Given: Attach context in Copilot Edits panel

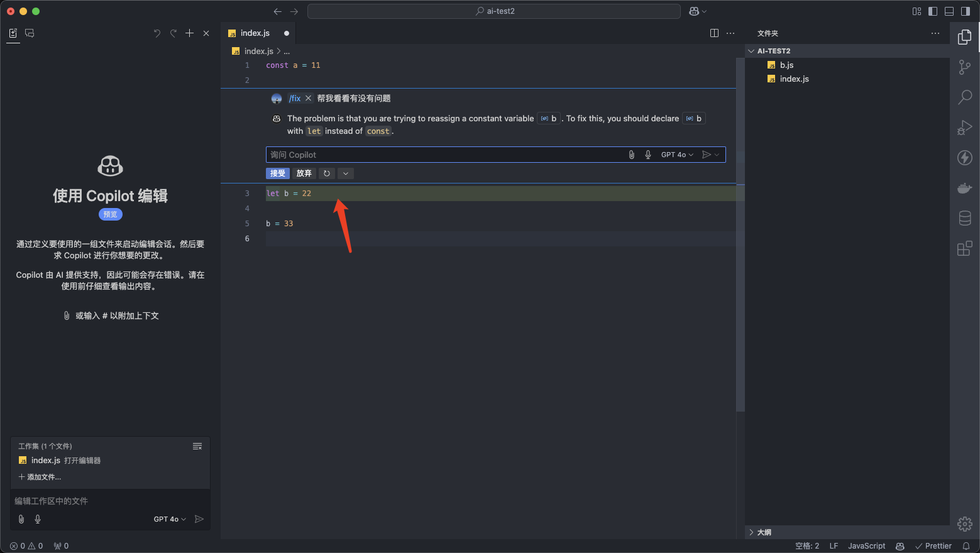Looking at the screenshot, I should 21,519.
